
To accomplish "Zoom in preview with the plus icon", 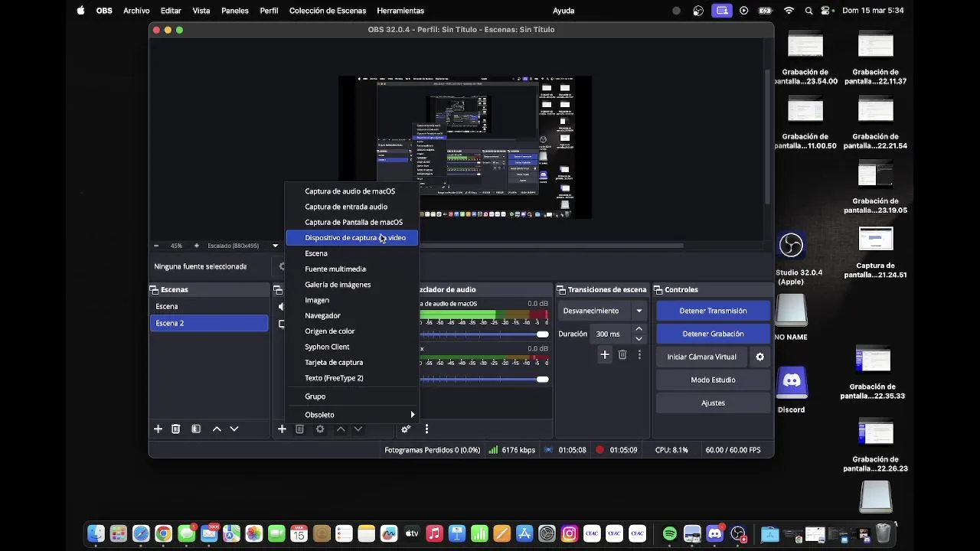I will point(197,246).
